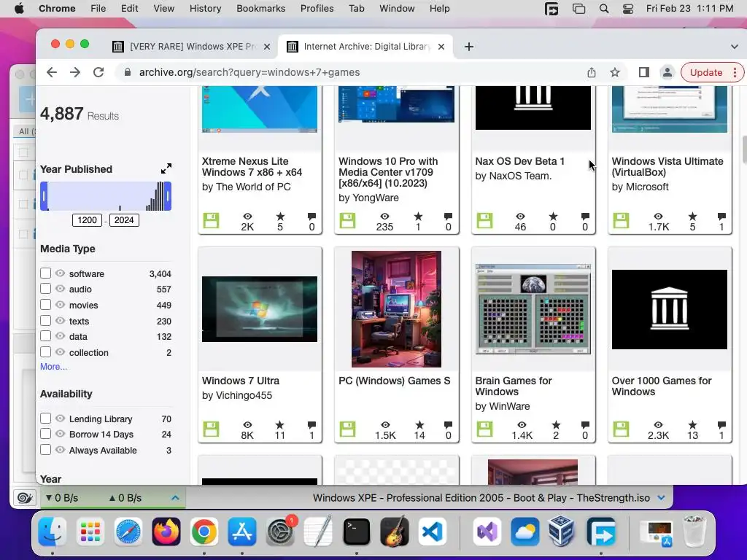The height and width of the screenshot is (560, 747).
Task: Open Launchpad from the Dock
Action: pyautogui.click(x=90, y=532)
